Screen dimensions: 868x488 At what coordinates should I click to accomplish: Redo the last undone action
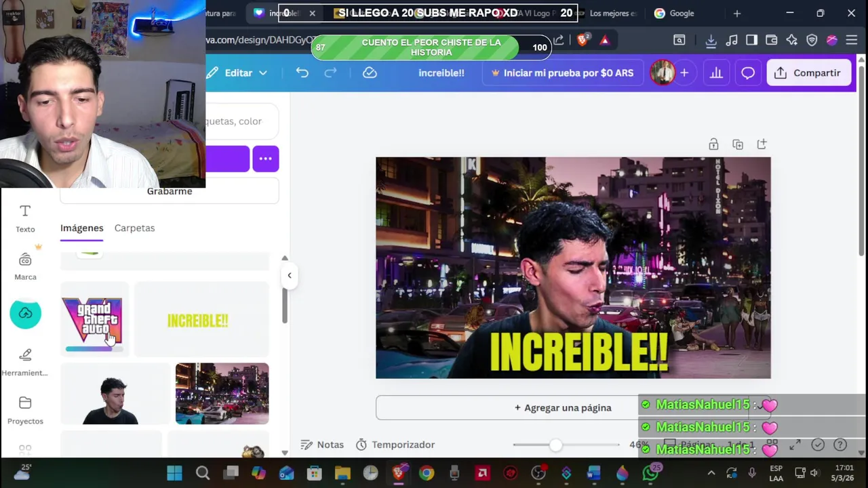point(330,73)
